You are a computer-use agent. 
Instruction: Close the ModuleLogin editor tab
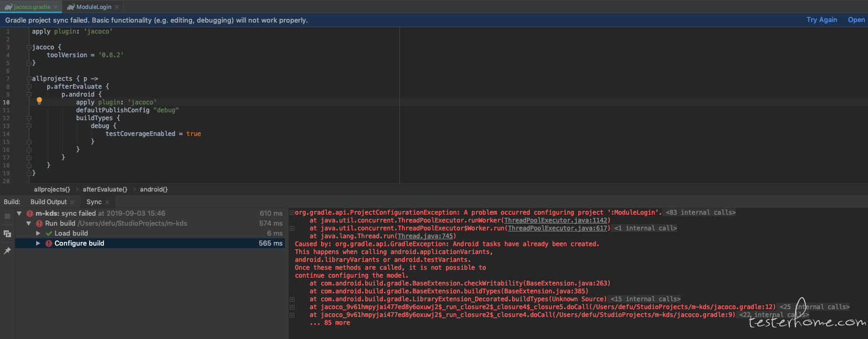pos(117,7)
